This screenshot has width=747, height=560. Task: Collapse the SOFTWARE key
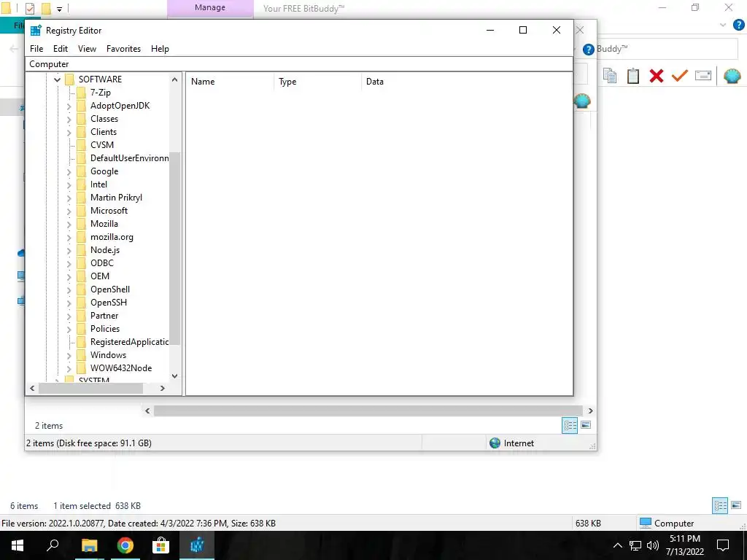tap(57, 79)
